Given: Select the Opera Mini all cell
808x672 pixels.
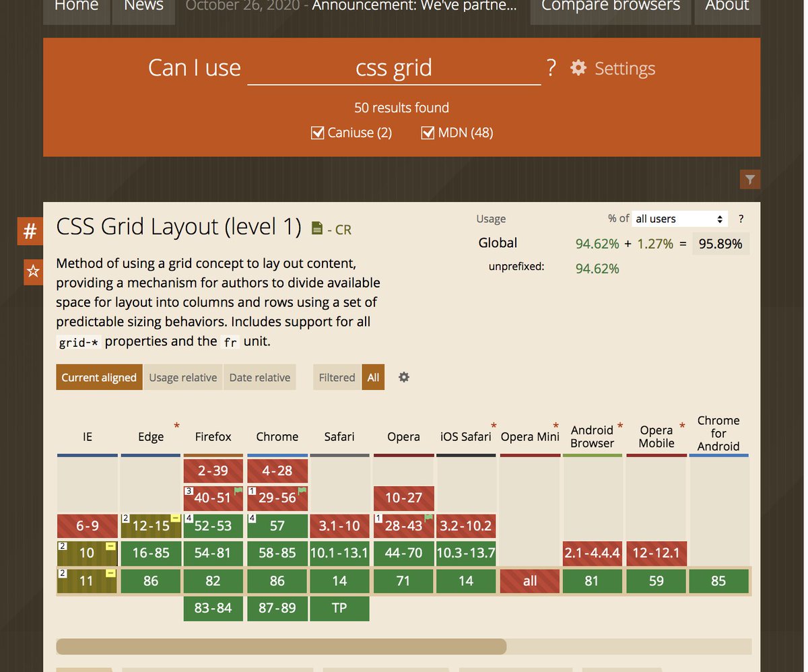Looking at the screenshot, I should pos(530,581).
